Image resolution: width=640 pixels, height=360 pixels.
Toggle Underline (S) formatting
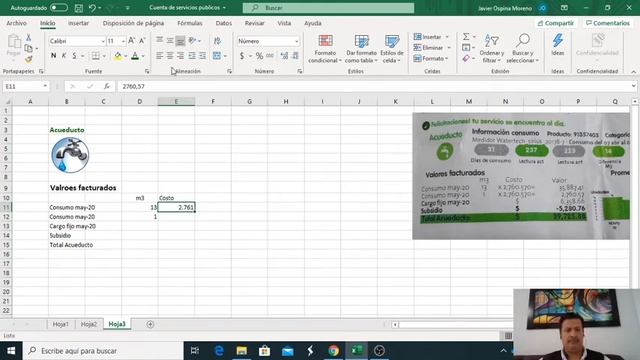(74, 56)
